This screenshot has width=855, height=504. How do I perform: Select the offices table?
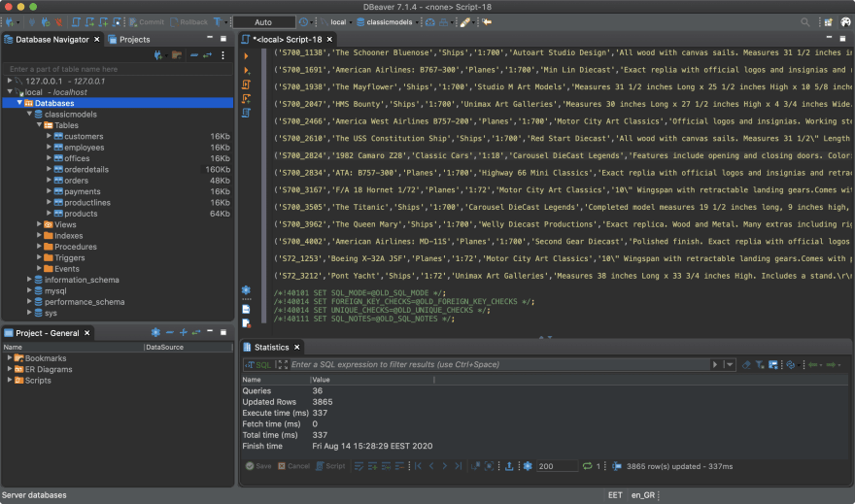point(77,158)
